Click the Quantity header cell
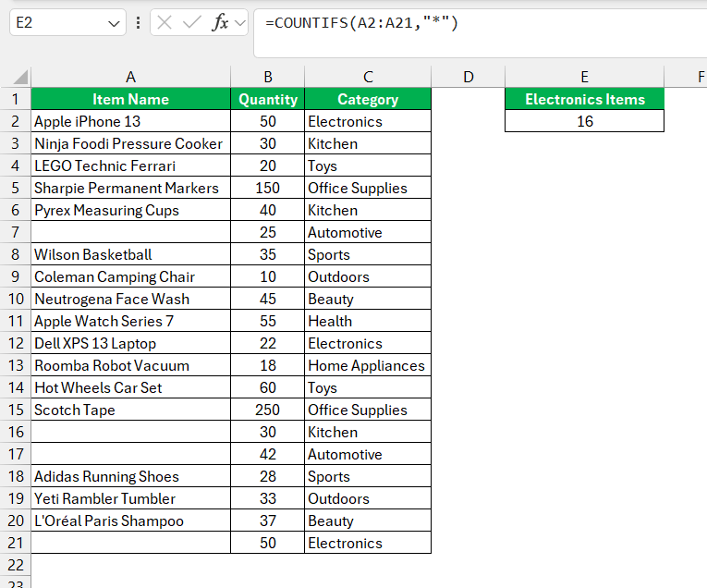 pyautogui.click(x=268, y=99)
